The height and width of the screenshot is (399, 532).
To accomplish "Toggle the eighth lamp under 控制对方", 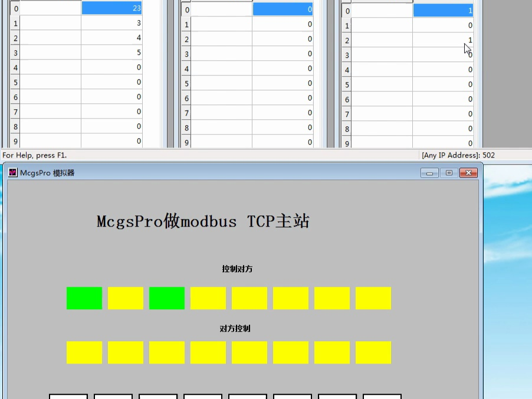I will tap(373, 298).
